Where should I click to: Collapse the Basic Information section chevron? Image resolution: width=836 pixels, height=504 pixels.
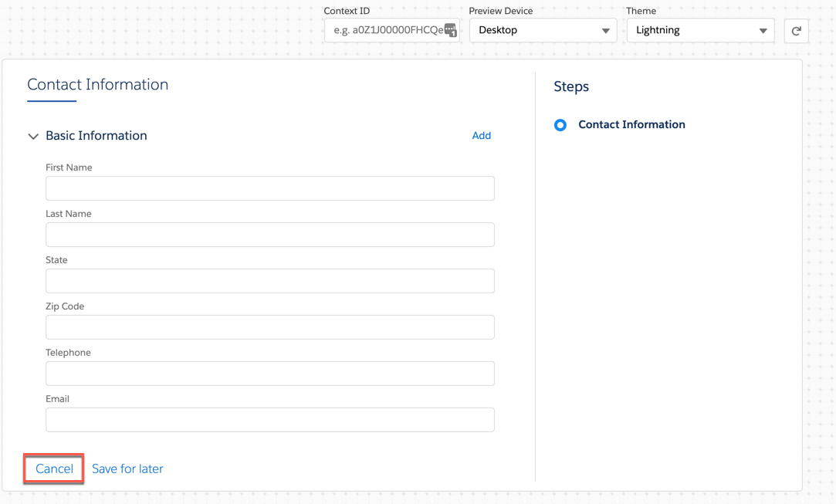click(x=33, y=136)
